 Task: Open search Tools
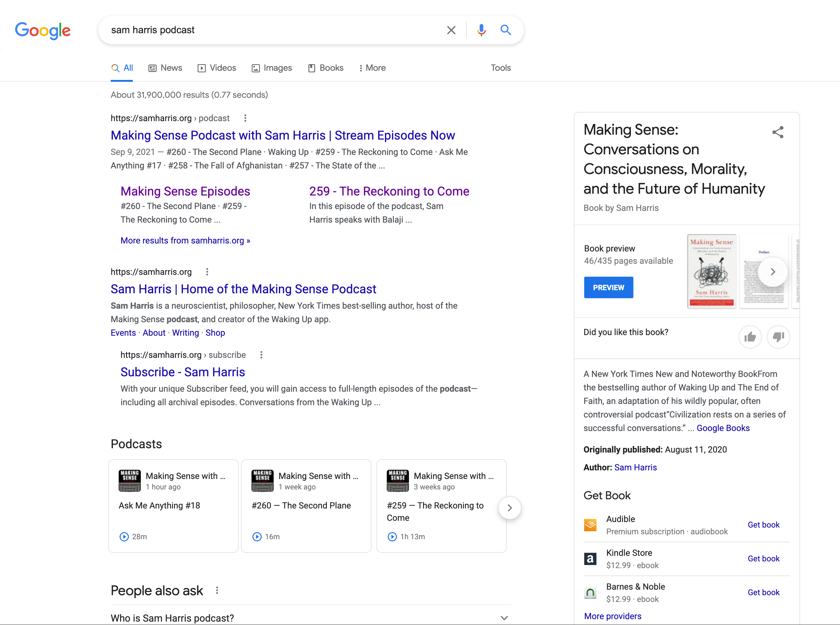501,68
